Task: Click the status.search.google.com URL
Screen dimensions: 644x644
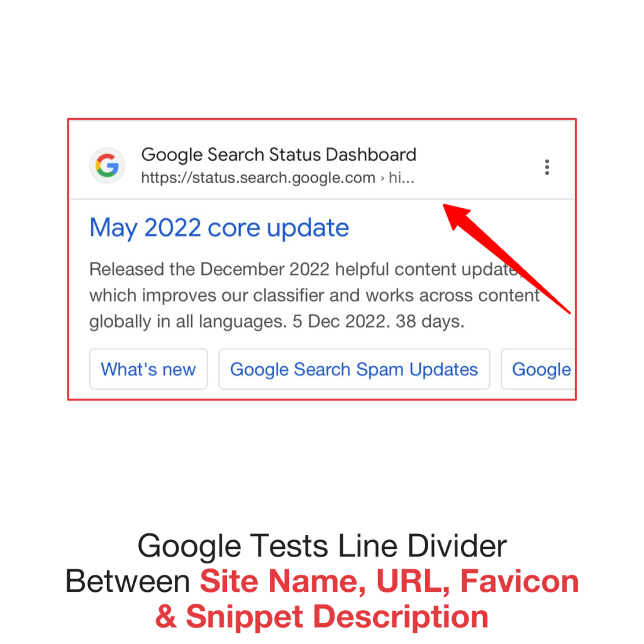Action: tap(258, 178)
